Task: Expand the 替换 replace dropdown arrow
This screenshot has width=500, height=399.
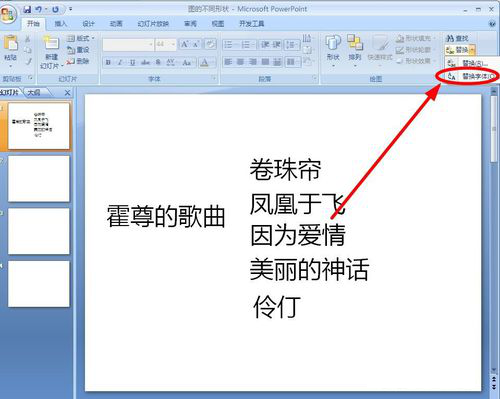Action: click(x=472, y=50)
